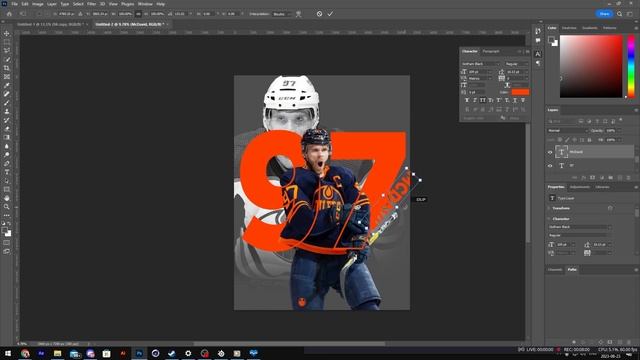
Task: Select the Eraser tool
Action: pyautogui.click(x=7, y=129)
